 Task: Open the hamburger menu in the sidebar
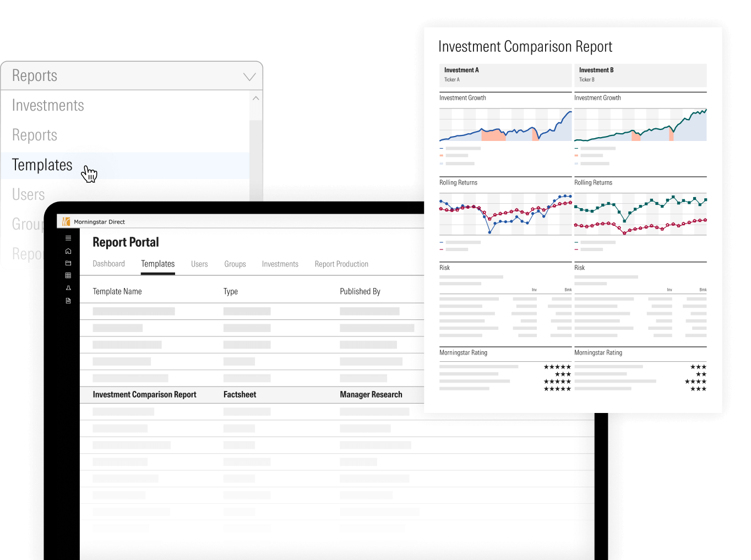[68, 238]
